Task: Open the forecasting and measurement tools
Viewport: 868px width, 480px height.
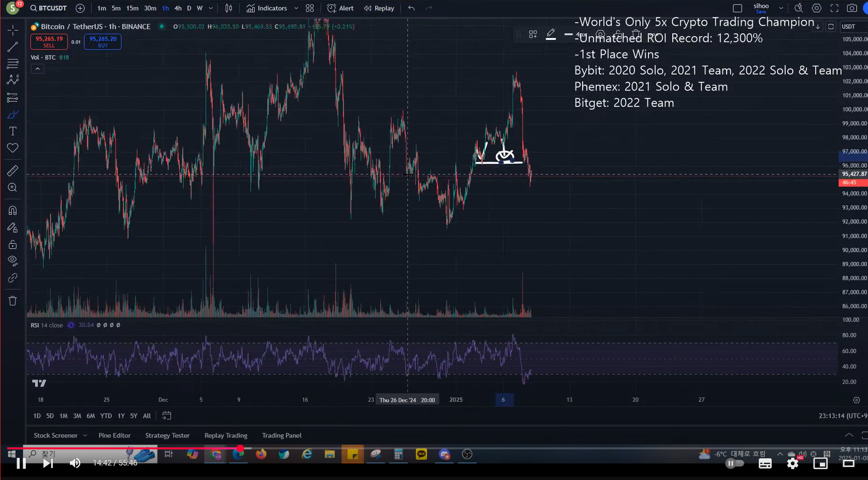Action: pyautogui.click(x=12, y=97)
